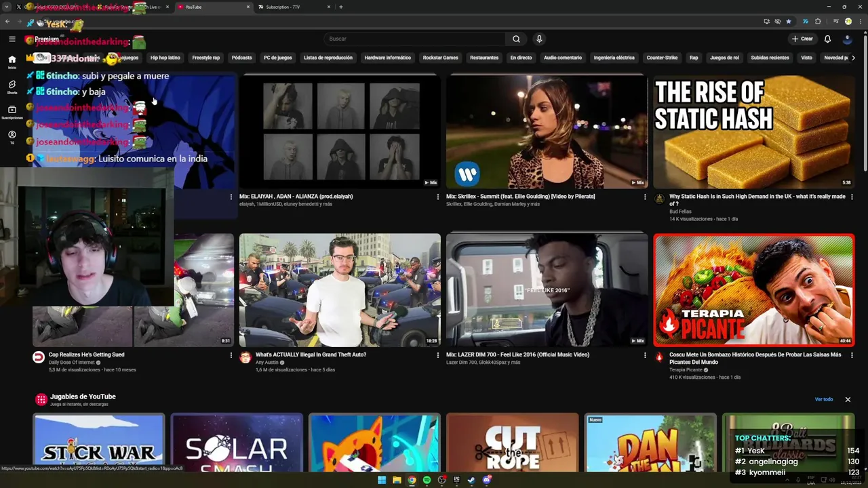Screen dimensions: 868x488
Task: Open What's ACTUALLY Illegal in GTA title
Action: click(311, 354)
